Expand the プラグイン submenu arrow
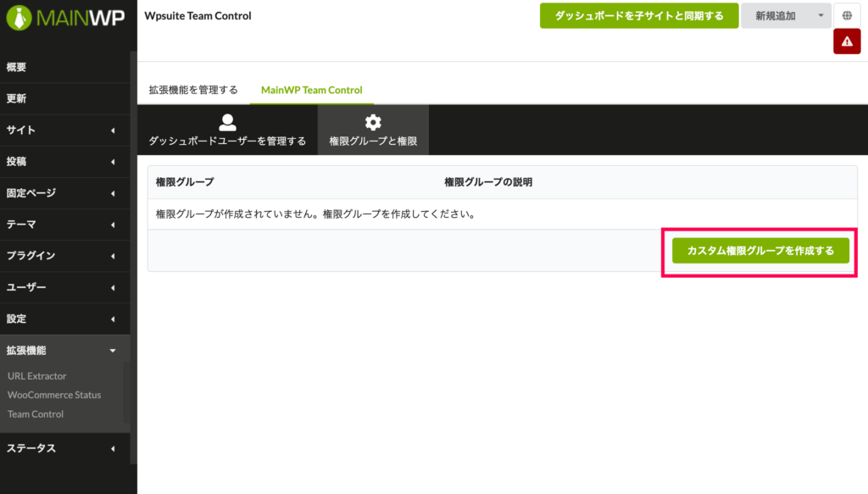This screenshot has height=494, width=868. [x=113, y=256]
